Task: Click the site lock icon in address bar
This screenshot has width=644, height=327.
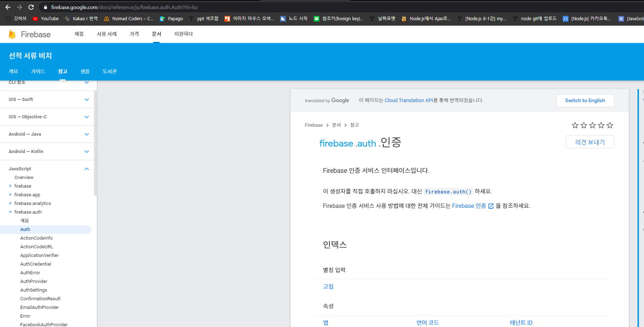Action: pos(46,7)
